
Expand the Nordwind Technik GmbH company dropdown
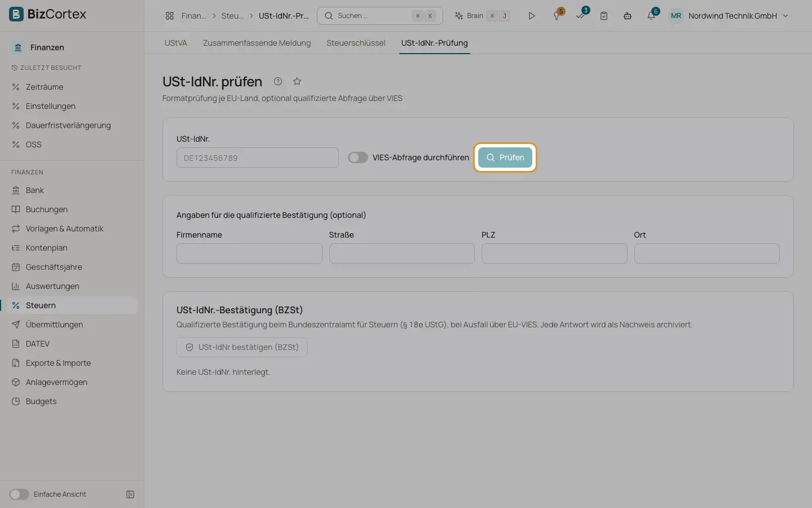click(729, 16)
